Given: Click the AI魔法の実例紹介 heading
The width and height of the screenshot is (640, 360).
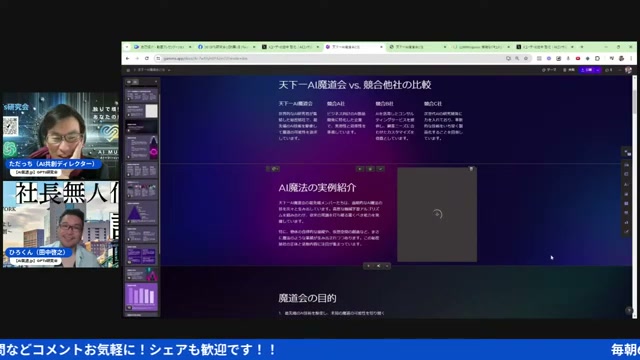Looking at the screenshot, I should [x=317, y=187].
